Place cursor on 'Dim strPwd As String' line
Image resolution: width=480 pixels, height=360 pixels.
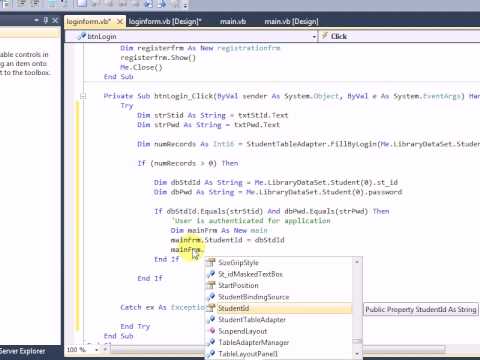[x=208, y=125]
